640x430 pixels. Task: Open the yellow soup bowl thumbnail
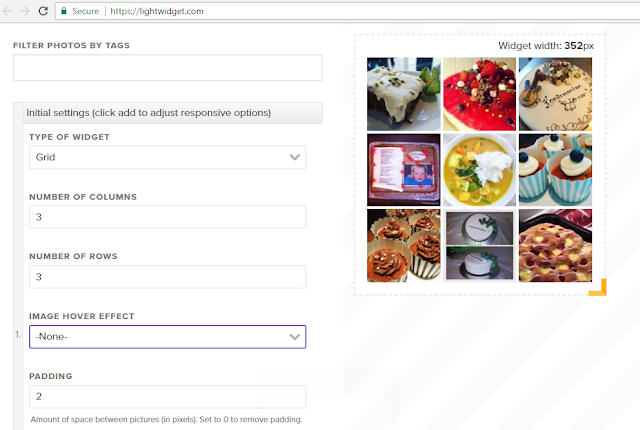[479, 170]
